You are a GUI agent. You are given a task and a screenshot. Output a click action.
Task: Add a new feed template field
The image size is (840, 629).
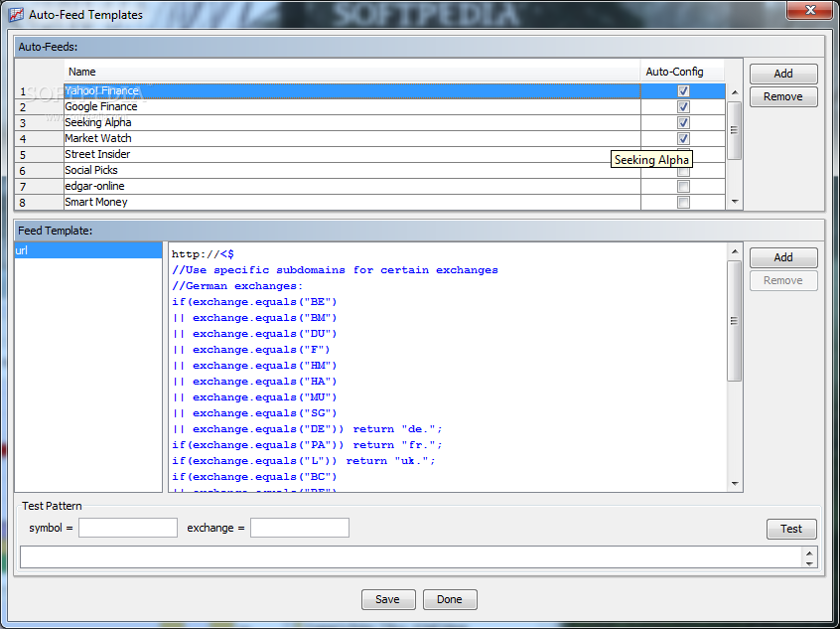pyautogui.click(x=783, y=257)
